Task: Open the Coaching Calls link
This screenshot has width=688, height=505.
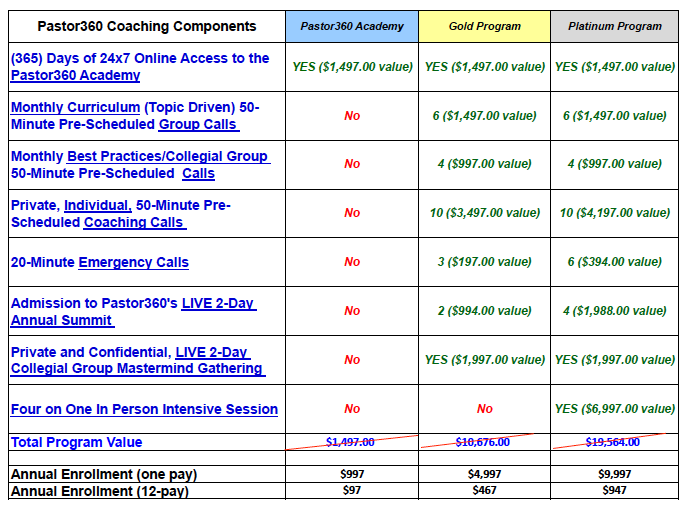Action: tap(133, 222)
